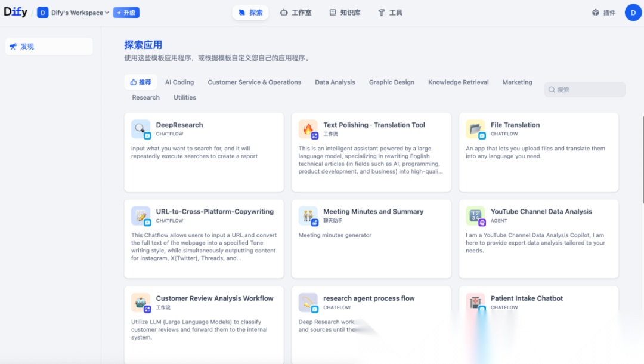This screenshot has width=644, height=364.
Task: Click the File Translation folder app icon
Action: 476,129
